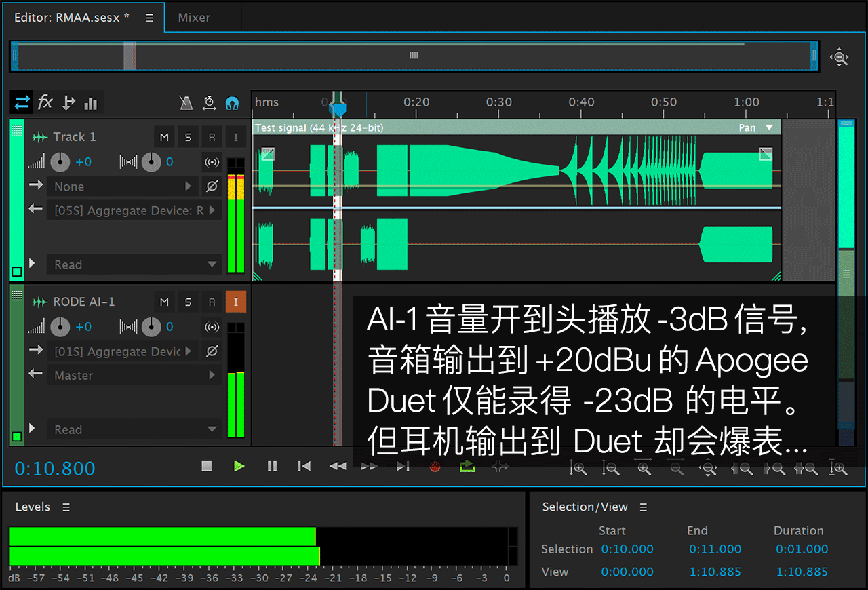Open RODE AI-1 output Master dropdown
The height and width of the screenshot is (590, 868).
(x=134, y=375)
